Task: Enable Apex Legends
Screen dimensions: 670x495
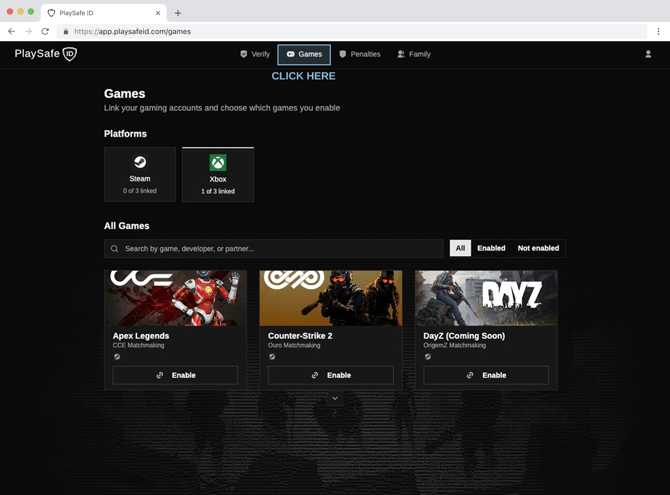Action: [x=175, y=375]
